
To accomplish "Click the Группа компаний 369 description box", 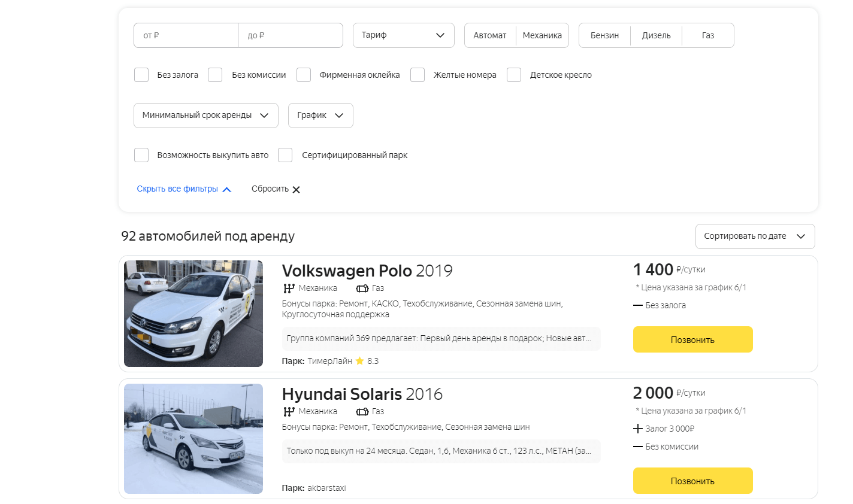I will [x=441, y=338].
